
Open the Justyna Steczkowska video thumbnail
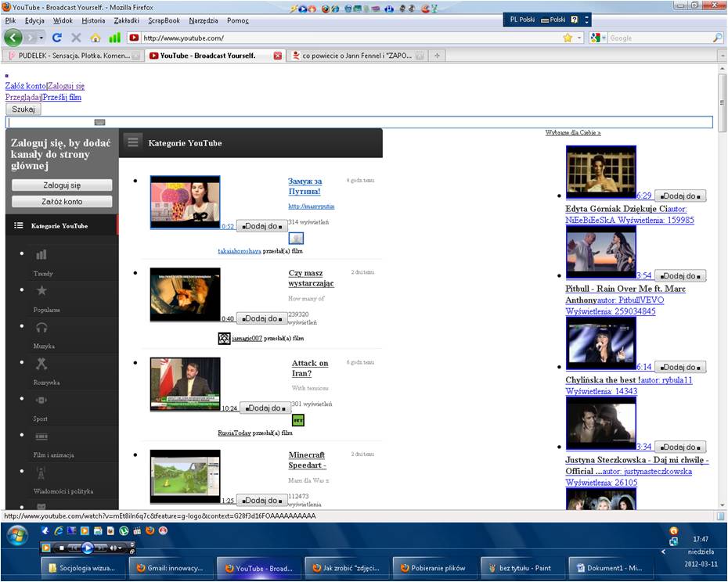coord(600,422)
